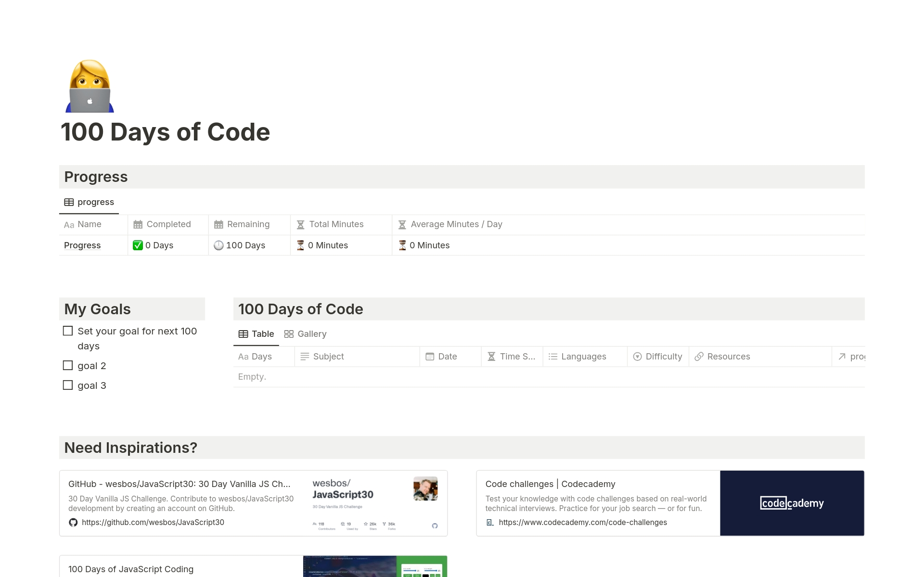Check the goal 3 checkbox
The image size is (924, 577).
click(x=67, y=385)
